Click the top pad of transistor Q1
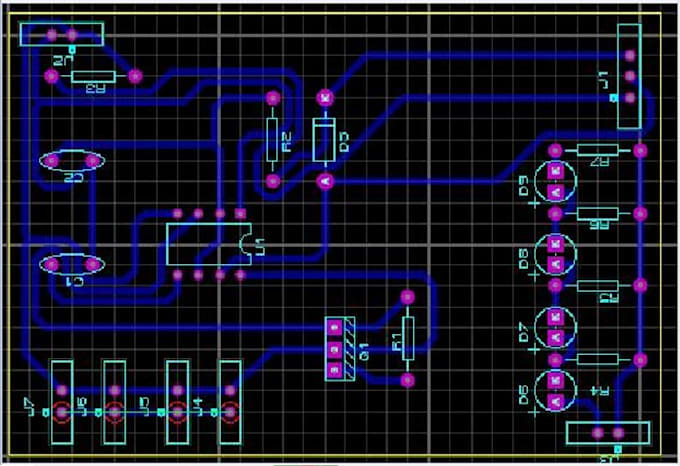680x466 pixels. (334, 328)
